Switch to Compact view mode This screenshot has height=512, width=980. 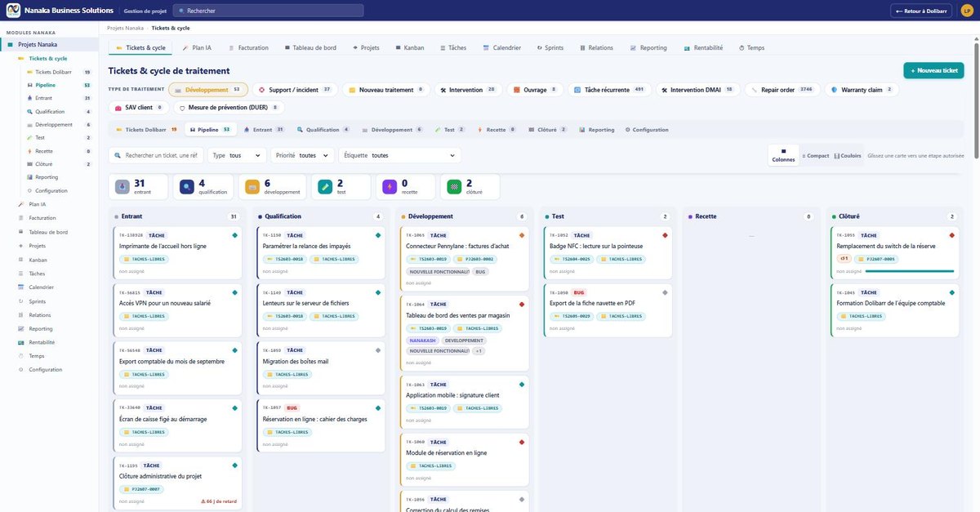point(816,155)
